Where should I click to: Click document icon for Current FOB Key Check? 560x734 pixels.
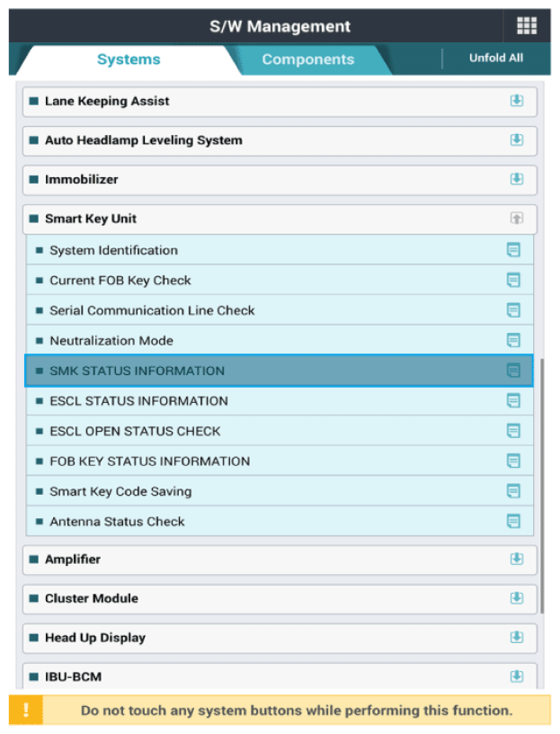(513, 281)
